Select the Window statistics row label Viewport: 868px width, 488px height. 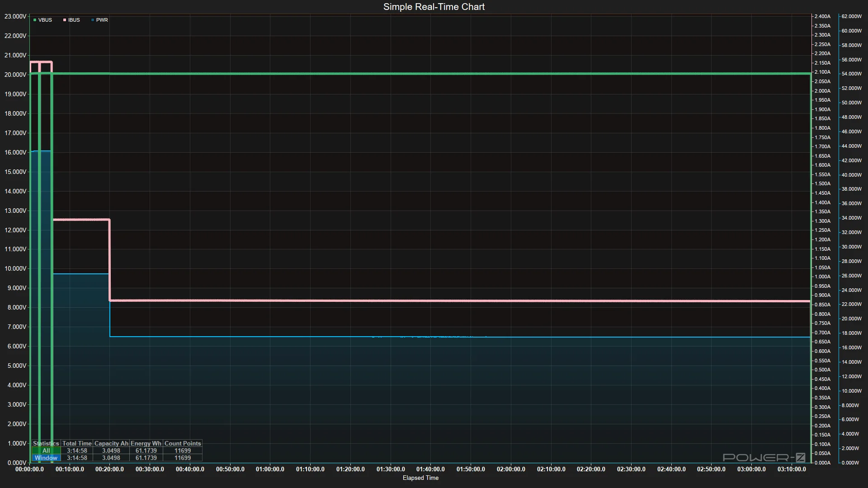[46, 458]
